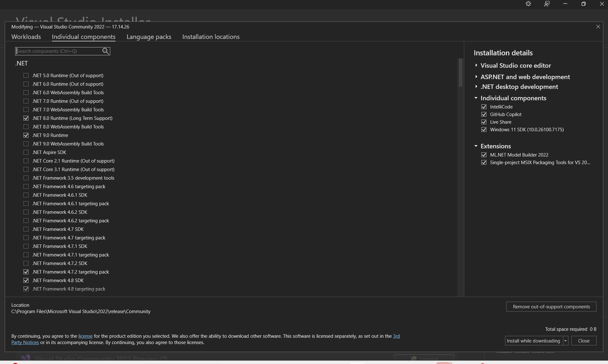This screenshot has width=608, height=364.
Task: Open the Language packs tab
Action: (149, 37)
